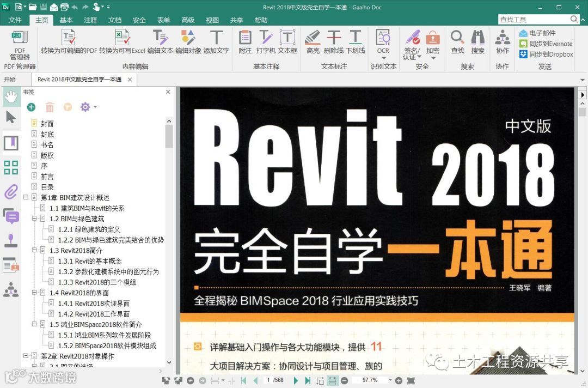The width and height of the screenshot is (588, 388).
Task: Select the 编辑文本 tool
Action: pos(161,42)
